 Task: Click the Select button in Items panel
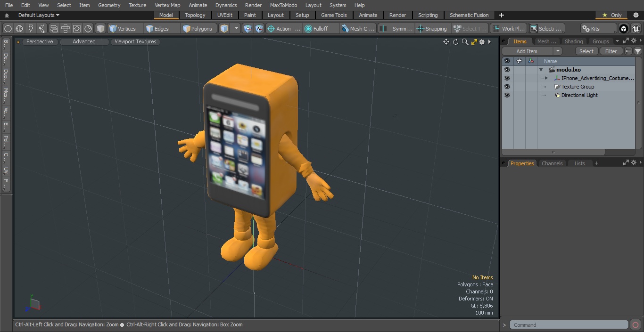[586, 51]
